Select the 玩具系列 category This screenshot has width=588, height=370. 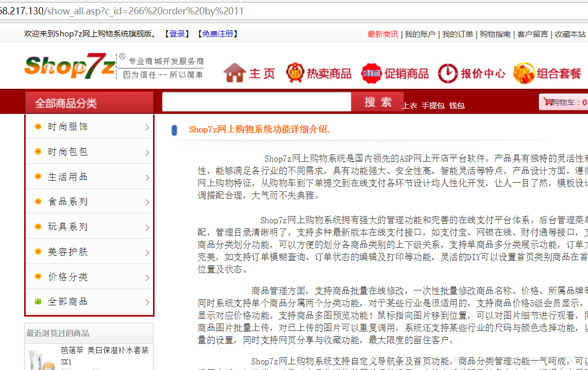coord(68,226)
